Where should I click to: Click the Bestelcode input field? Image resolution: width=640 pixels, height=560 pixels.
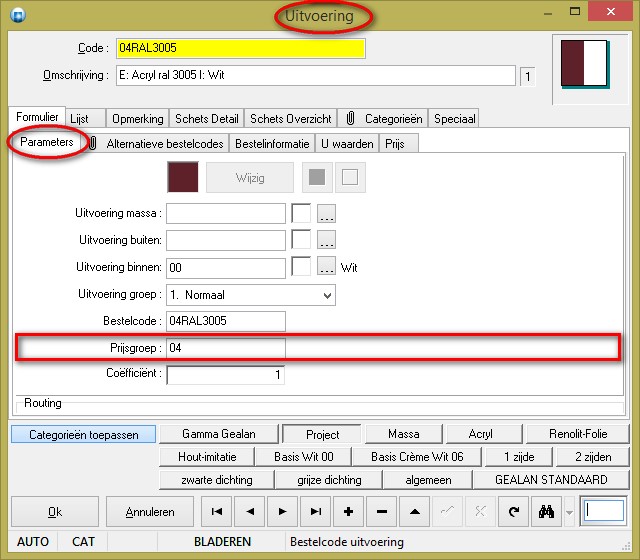(x=226, y=321)
